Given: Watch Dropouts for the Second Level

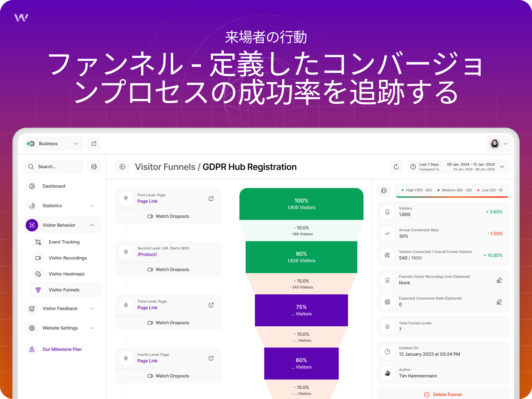Looking at the screenshot, I should pos(168,269).
